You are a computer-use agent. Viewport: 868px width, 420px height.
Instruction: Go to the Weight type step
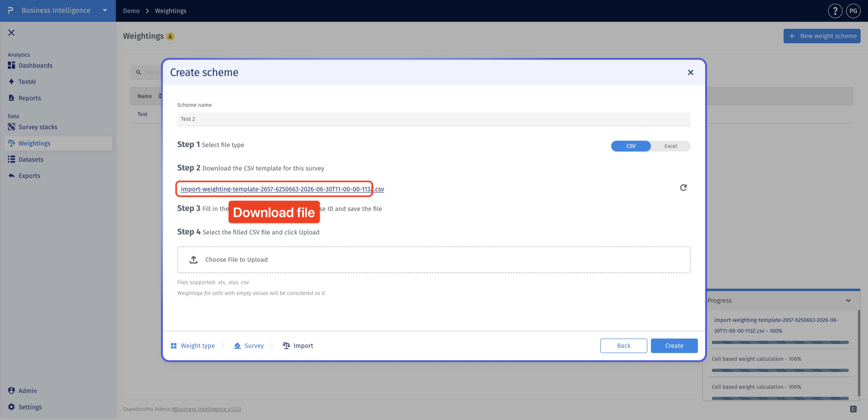point(193,346)
